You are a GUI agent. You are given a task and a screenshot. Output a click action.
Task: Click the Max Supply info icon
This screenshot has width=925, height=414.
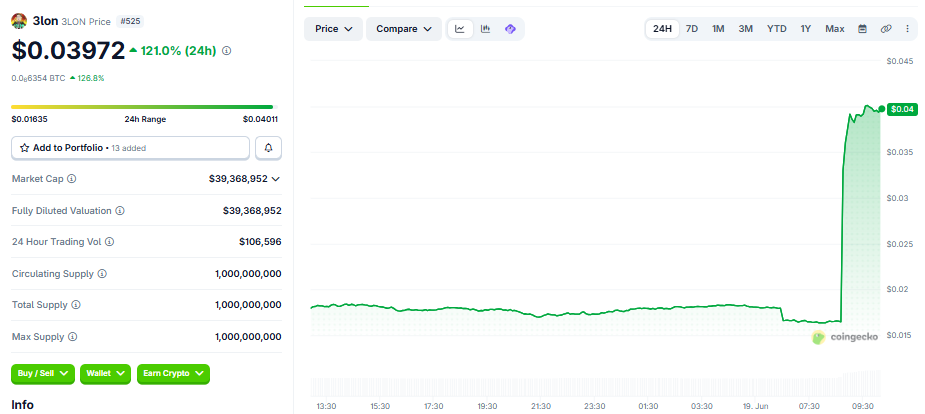(72, 337)
